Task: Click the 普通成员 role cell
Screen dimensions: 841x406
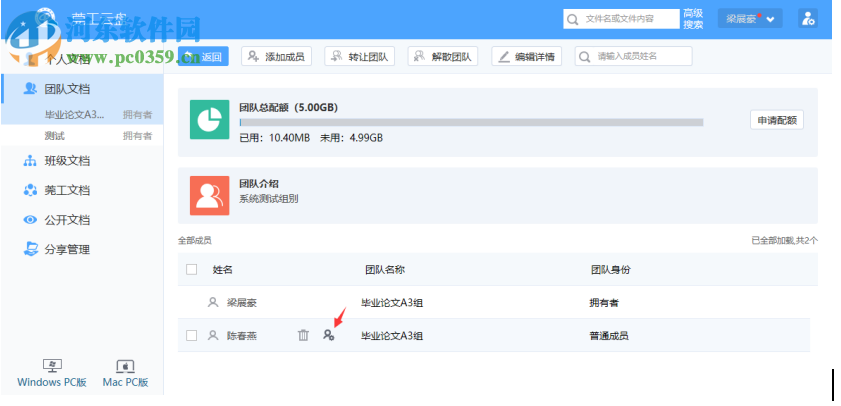Action: [609, 336]
